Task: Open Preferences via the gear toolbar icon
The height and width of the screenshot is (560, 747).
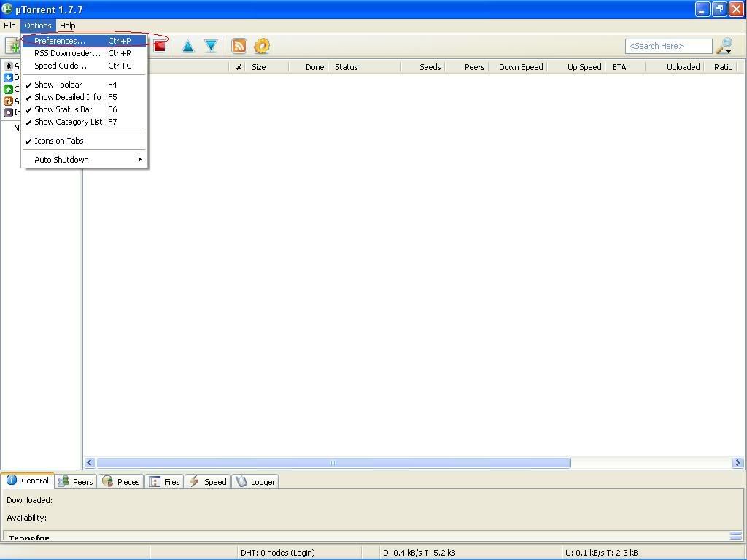Action: [x=262, y=46]
